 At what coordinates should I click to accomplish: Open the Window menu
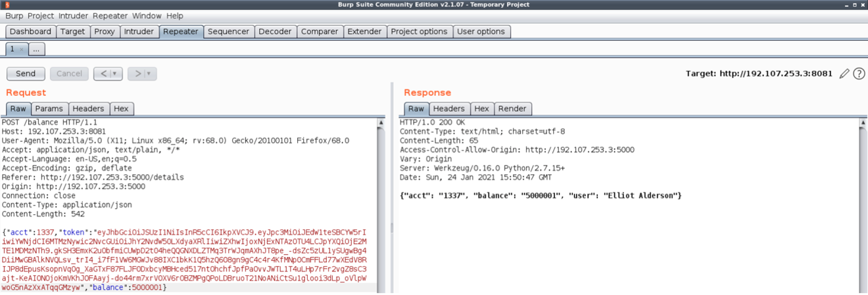tap(147, 16)
